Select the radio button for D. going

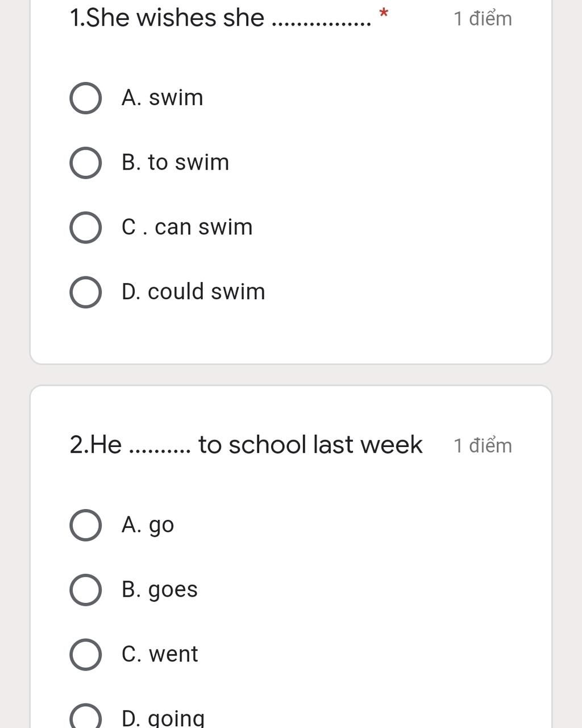coord(86,718)
